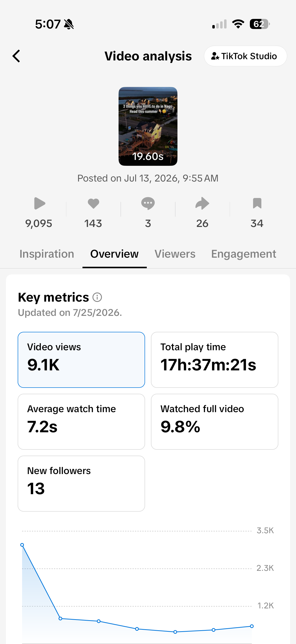
Task: Tap first data point on views chart
Action: point(22,545)
